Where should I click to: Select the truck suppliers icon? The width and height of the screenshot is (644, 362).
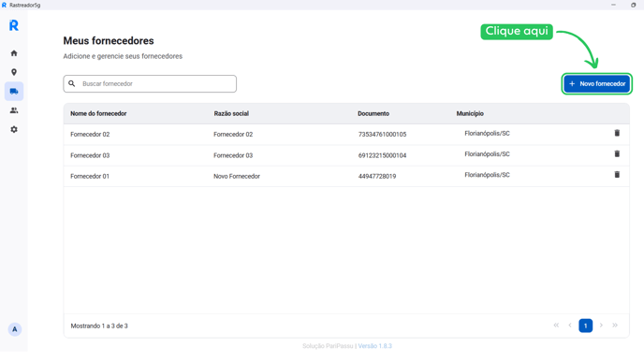(14, 91)
